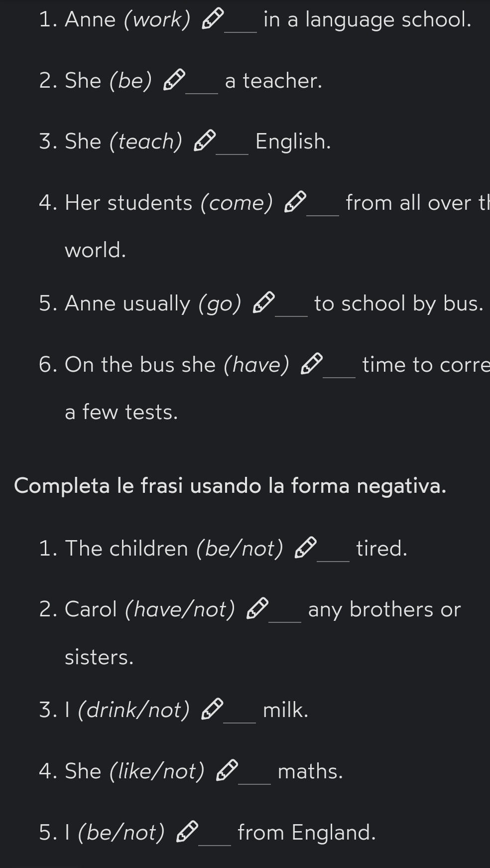
Task: Click the pencil icon after I (be/not)
Action: coord(187,832)
